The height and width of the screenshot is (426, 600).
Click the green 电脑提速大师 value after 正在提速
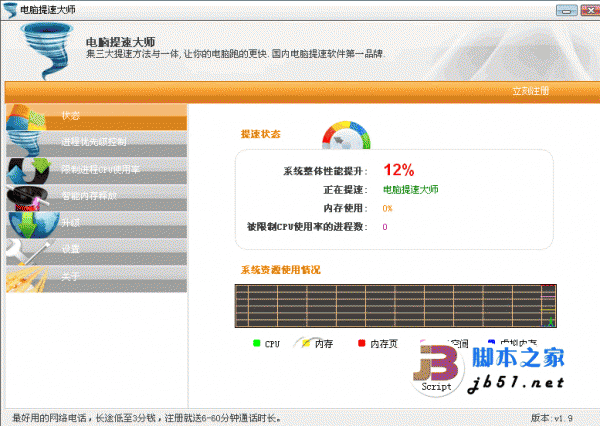click(x=411, y=189)
